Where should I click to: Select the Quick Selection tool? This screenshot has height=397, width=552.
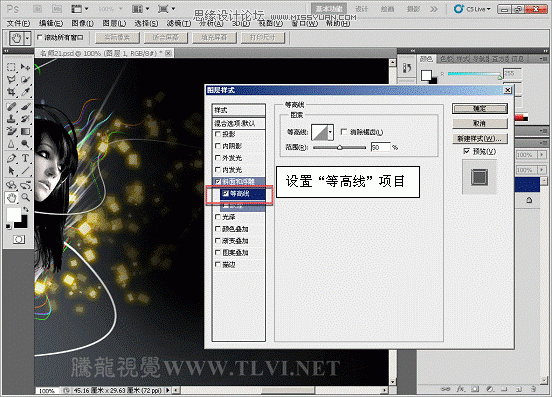(x=25, y=80)
